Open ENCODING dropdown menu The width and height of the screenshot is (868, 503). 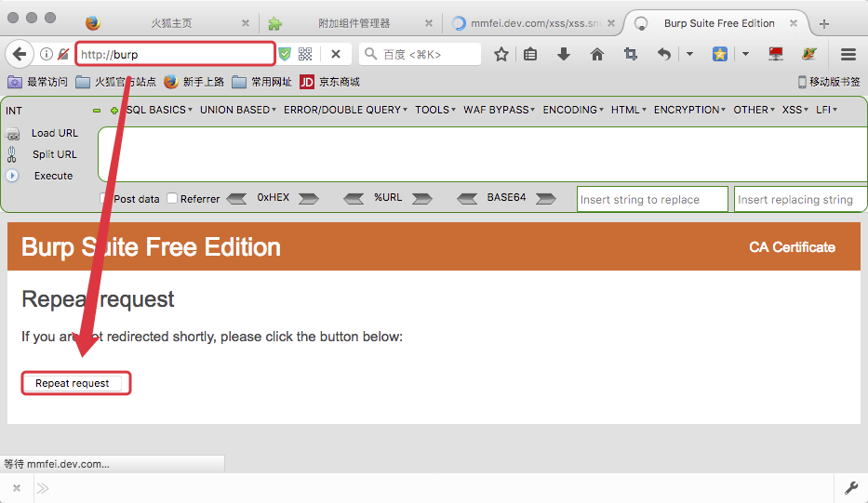click(573, 110)
